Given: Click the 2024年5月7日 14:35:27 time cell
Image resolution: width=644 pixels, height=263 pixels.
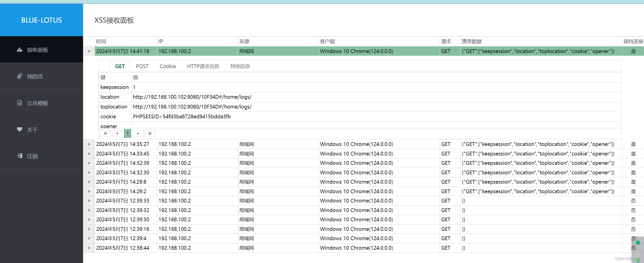Looking at the screenshot, I should [126, 144].
